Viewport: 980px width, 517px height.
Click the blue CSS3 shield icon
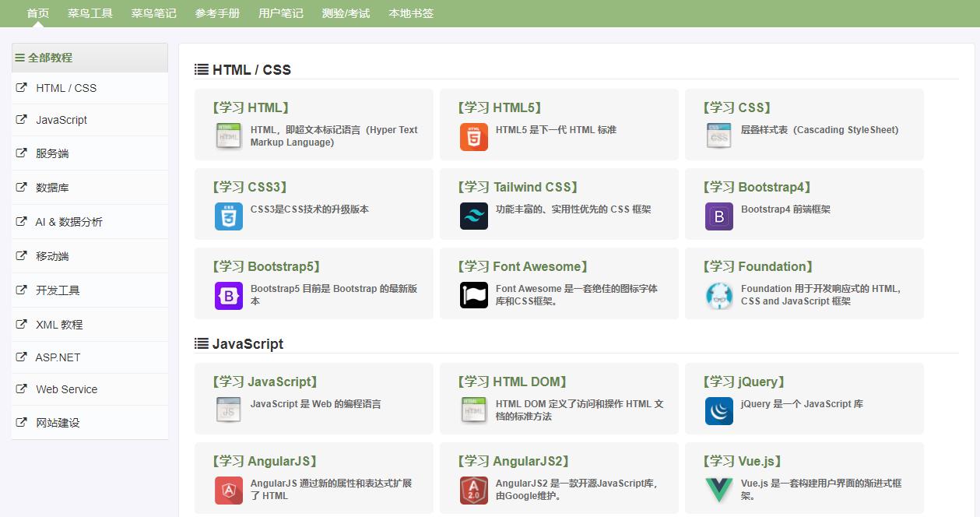(x=228, y=216)
